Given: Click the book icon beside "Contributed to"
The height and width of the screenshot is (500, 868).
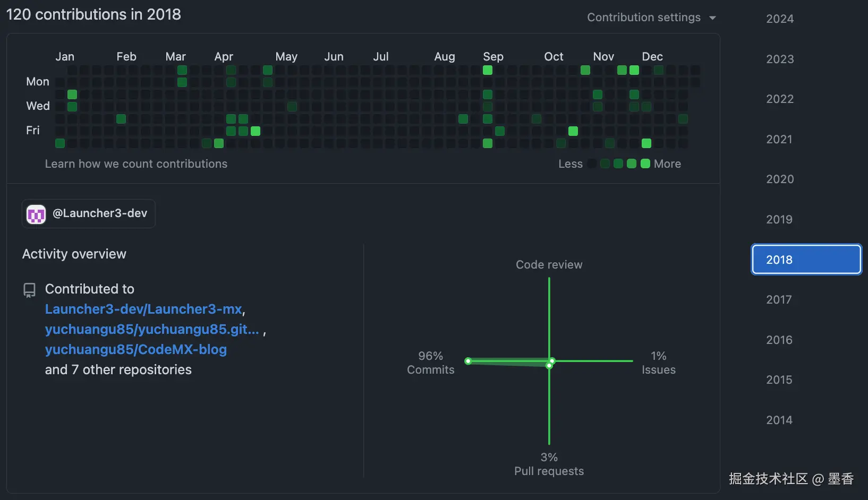Looking at the screenshot, I should tap(29, 290).
